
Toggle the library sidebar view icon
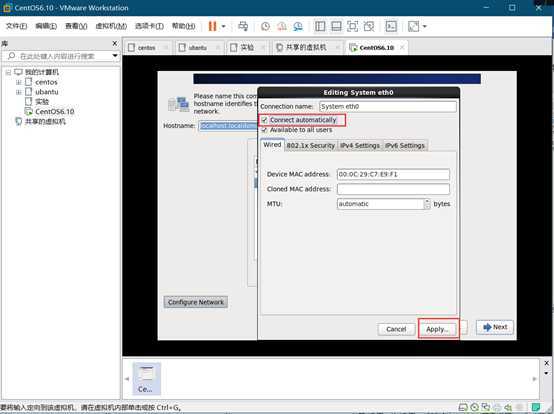point(320,26)
